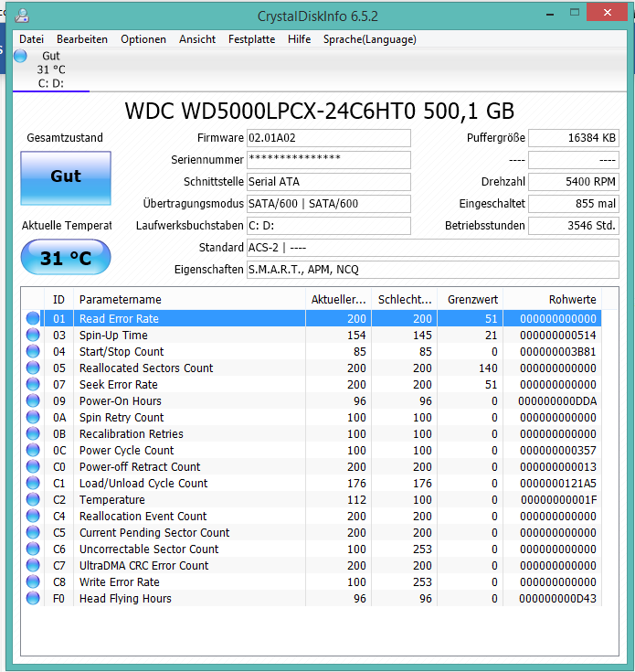Select the Load/Unload Cycle Count row
Image resolution: width=635 pixels, height=672 pixels.
[x=312, y=483]
